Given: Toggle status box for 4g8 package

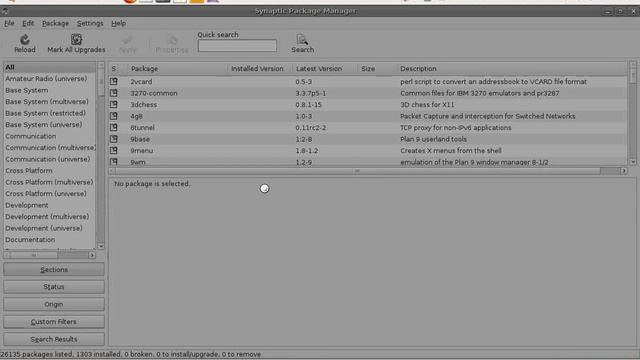Looking at the screenshot, I should click(x=113, y=116).
